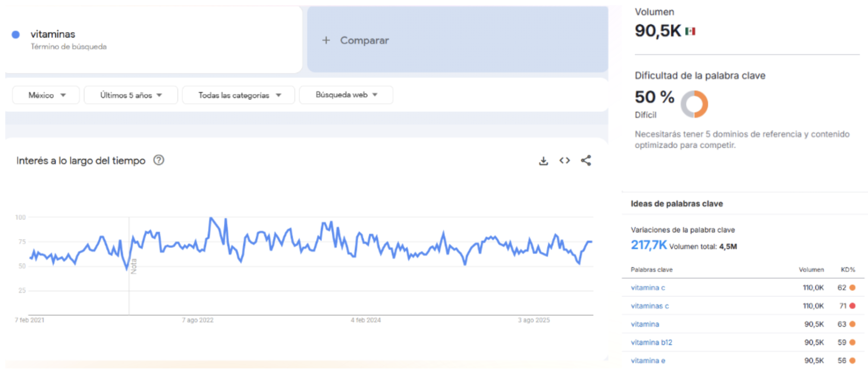Click the vitaminas search term field

[x=53, y=34]
